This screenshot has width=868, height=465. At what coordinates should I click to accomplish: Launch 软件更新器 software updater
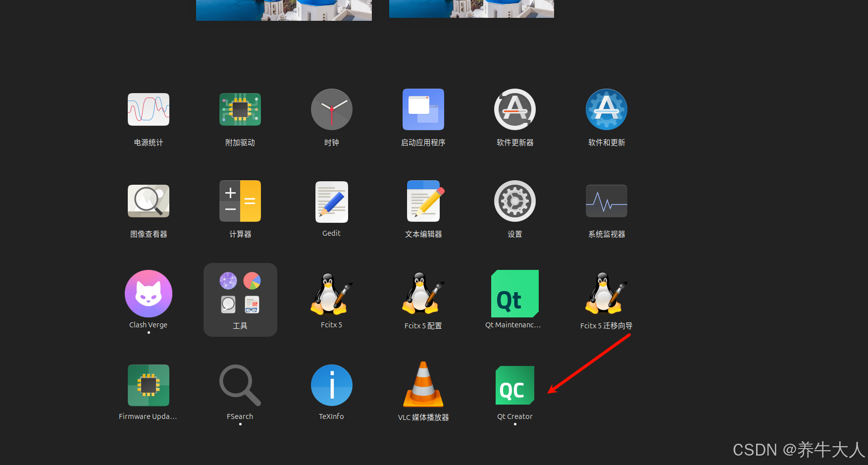pos(515,109)
